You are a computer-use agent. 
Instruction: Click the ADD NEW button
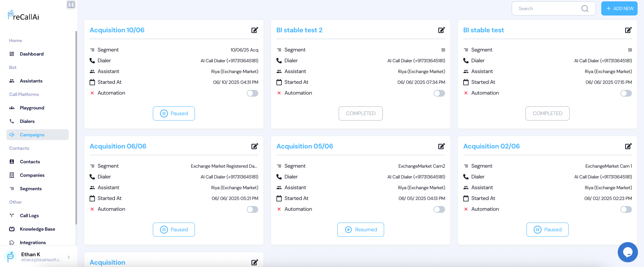click(619, 8)
